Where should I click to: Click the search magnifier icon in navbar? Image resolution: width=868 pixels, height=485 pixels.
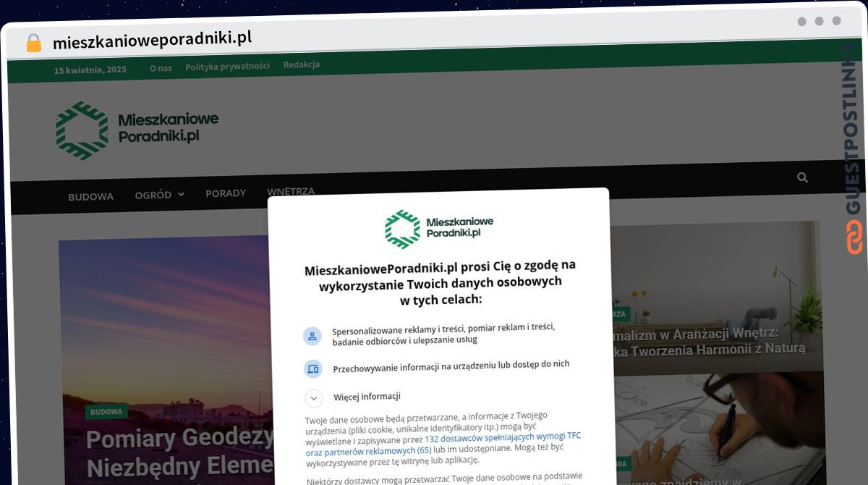(x=802, y=177)
